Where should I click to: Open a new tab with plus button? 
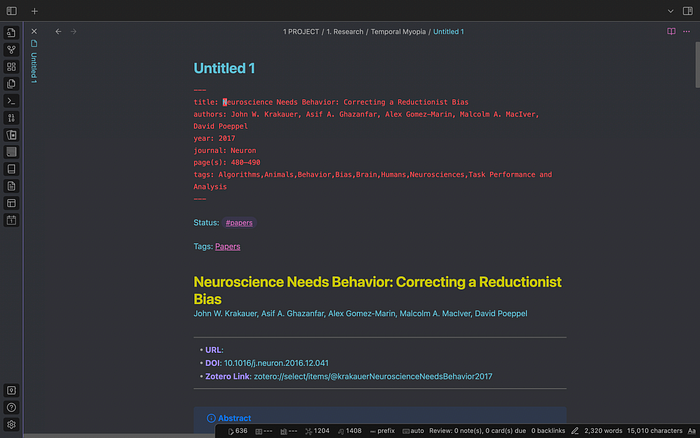pos(34,10)
